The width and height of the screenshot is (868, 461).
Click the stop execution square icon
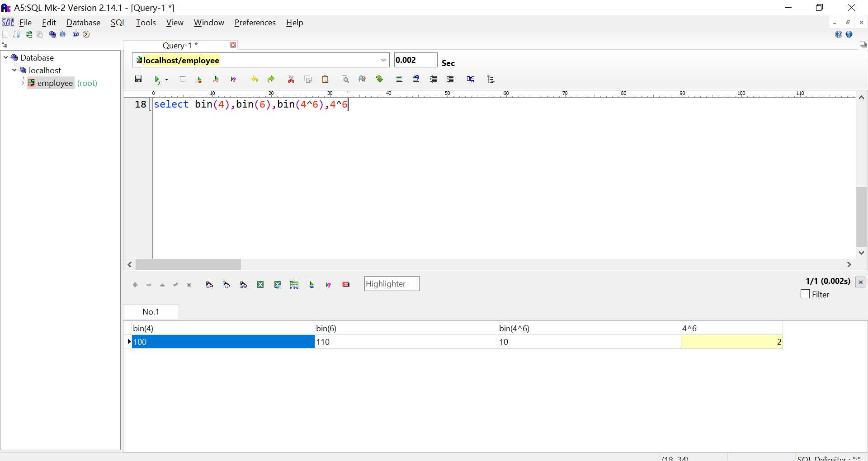pyautogui.click(x=183, y=79)
